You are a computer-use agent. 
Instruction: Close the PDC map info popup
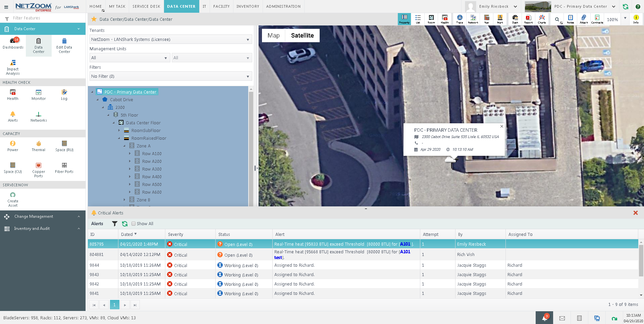point(501,126)
